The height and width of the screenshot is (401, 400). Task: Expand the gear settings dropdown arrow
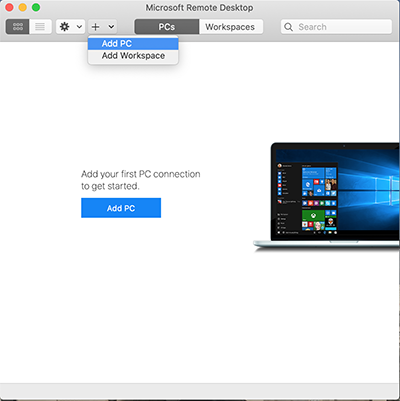pos(79,27)
